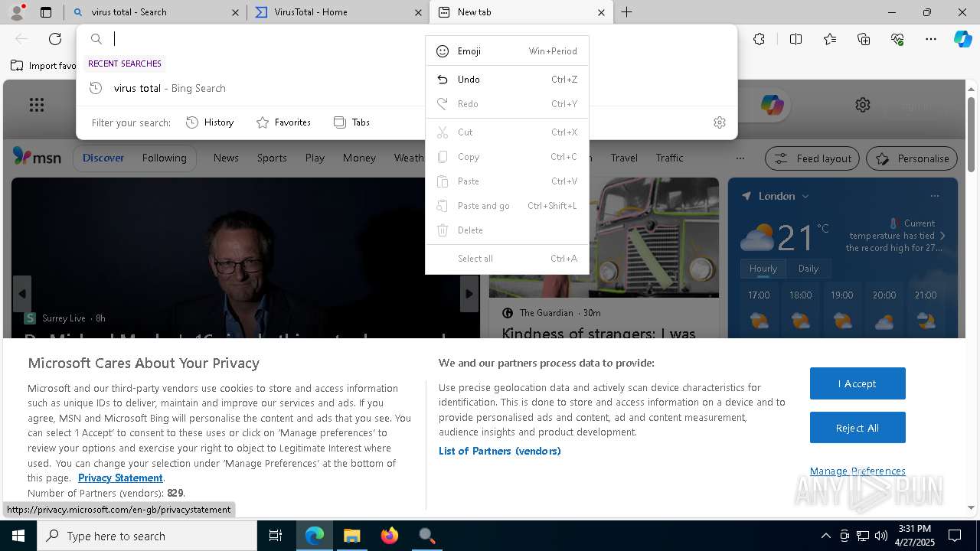Open The Guardian article thumbnail

(604, 237)
